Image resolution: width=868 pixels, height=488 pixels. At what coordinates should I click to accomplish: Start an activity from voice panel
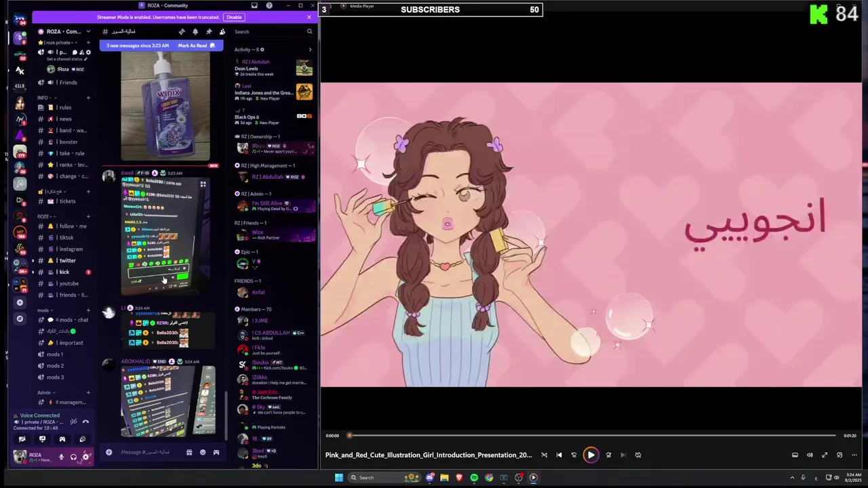point(62,439)
